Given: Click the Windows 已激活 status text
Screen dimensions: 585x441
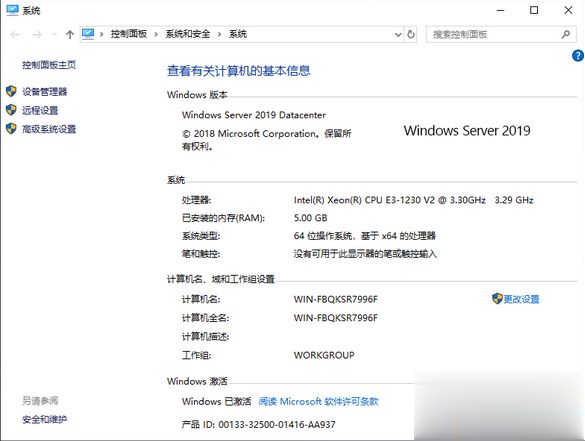Looking at the screenshot, I should tap(216, 401).
